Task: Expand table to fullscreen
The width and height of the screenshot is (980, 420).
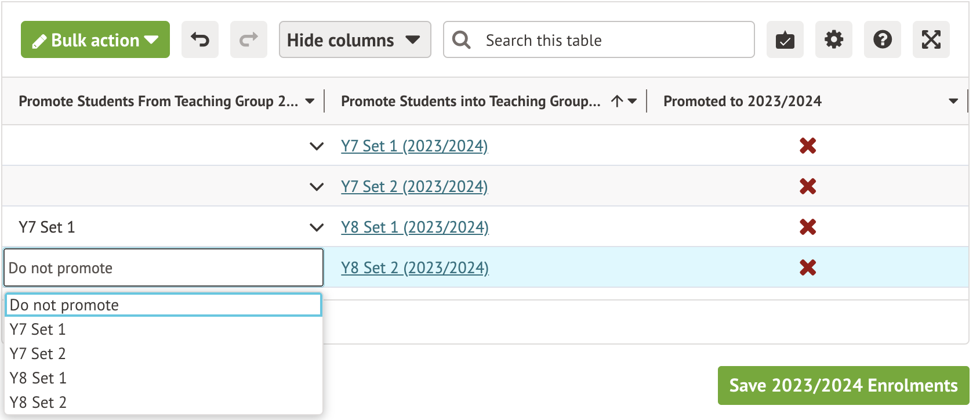Action: (931, 40)
